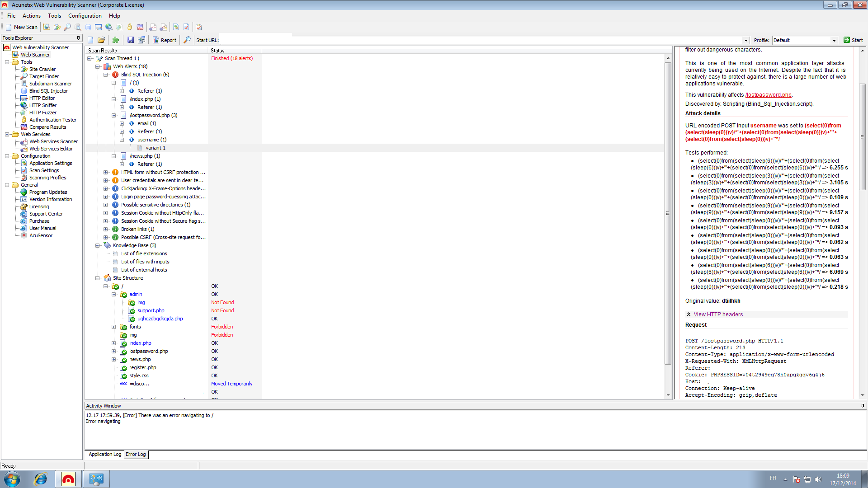Start a New Scan from the toolbar
This screenshot has width=868, height=488.
[x=22, y=27]
